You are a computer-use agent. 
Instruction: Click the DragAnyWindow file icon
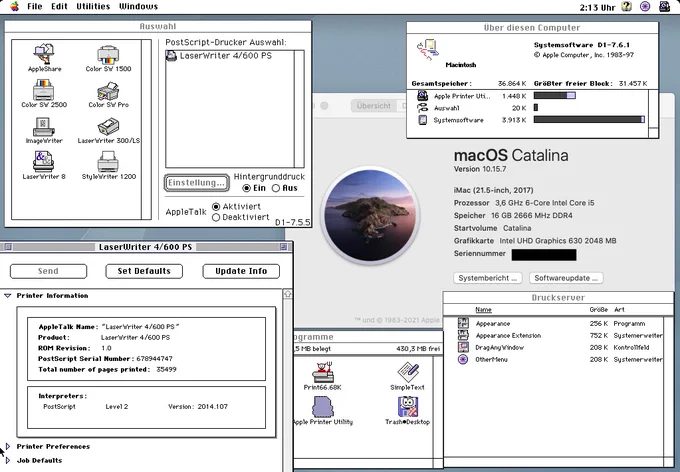pyautogui.click(x=463, y=347)
